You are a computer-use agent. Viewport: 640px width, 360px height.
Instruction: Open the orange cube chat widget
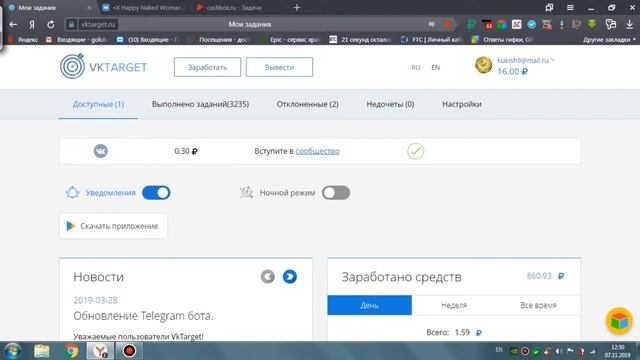[x=619, y=321]
